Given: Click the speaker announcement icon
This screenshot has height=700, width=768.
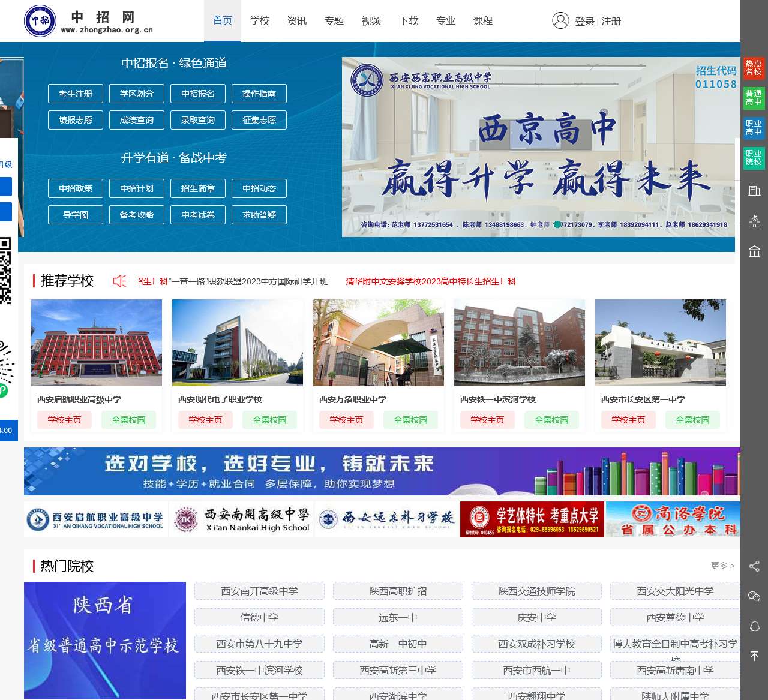Looking at the screenshot, I should coord(119,281).
